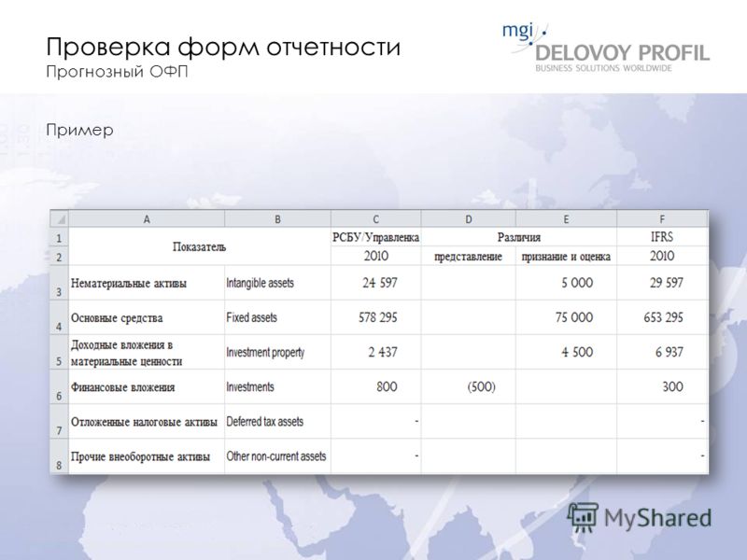Select column header F
The height and width of the screenshot is (560, 747).
pyautogui.click(x=662, y=219)
